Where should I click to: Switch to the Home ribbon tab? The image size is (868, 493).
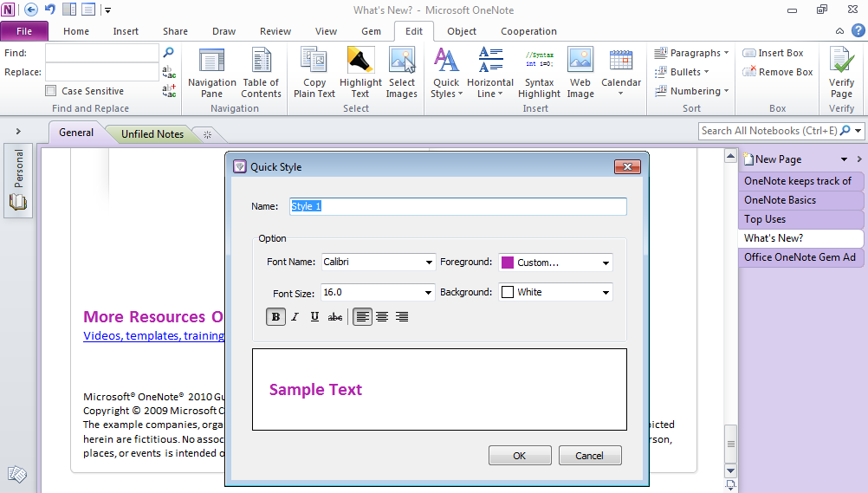(x=76, y=31)
